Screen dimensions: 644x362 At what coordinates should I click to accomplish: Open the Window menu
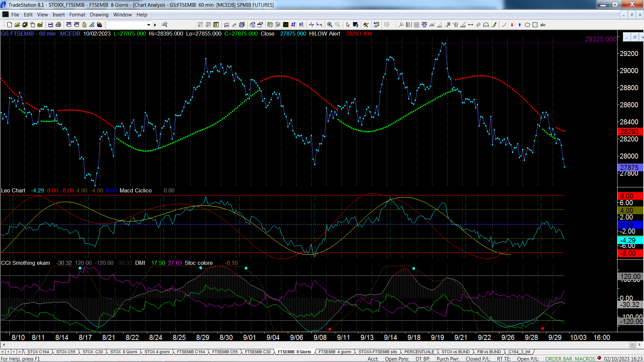click(x=122, y=15)
